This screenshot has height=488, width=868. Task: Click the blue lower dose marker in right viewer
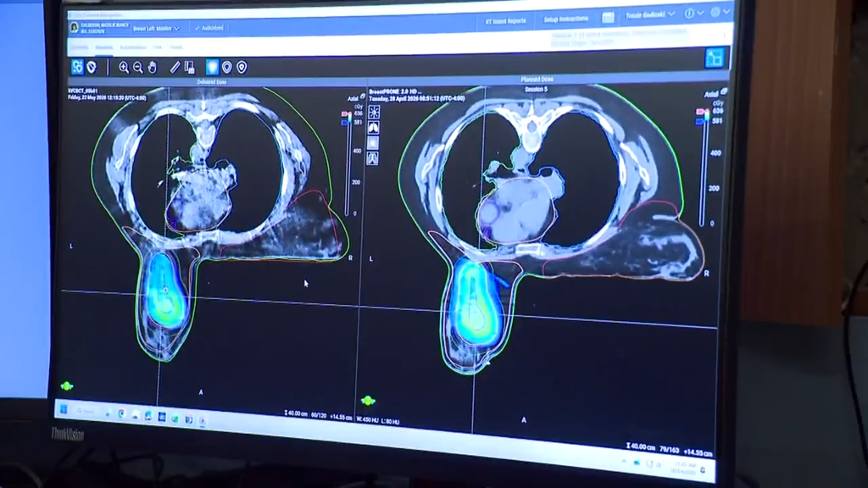pyautogui.click(x=699, y=121)
